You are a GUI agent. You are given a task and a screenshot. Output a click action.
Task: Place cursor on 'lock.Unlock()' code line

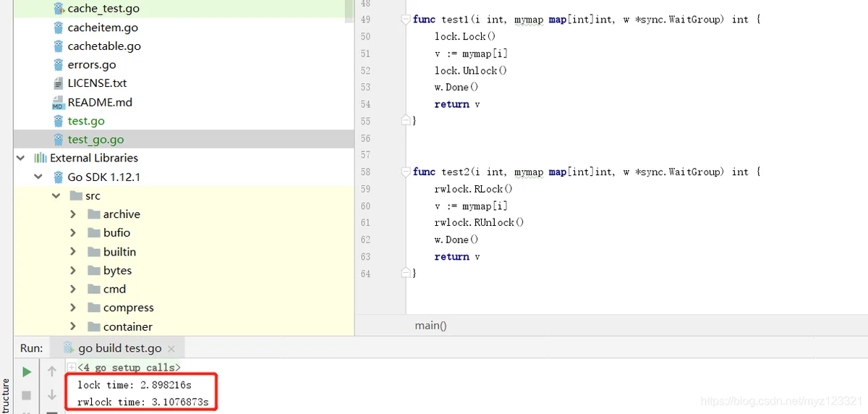(471, 70)
